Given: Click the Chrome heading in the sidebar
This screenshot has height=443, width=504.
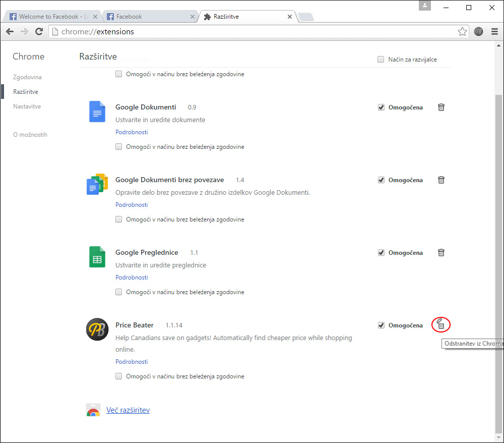Looking at the screenshot, I should point(29,57).
